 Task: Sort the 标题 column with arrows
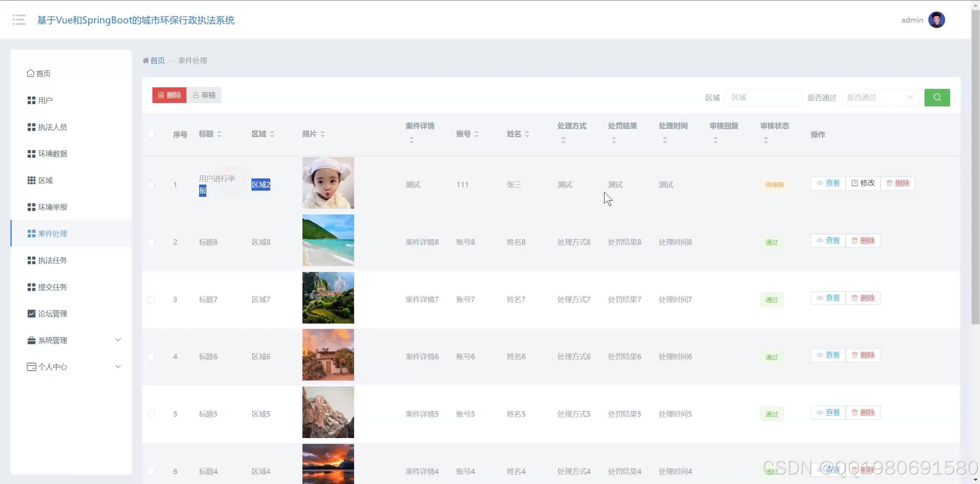(219, 134)
